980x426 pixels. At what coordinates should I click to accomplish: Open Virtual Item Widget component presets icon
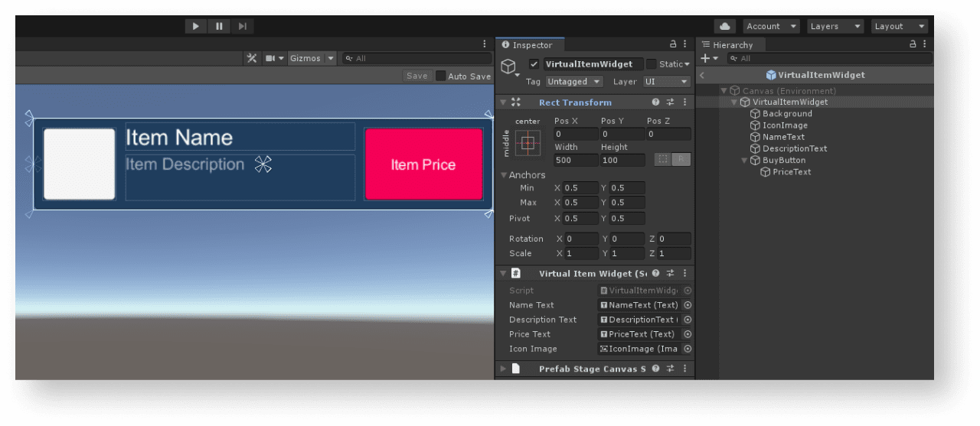670,273
